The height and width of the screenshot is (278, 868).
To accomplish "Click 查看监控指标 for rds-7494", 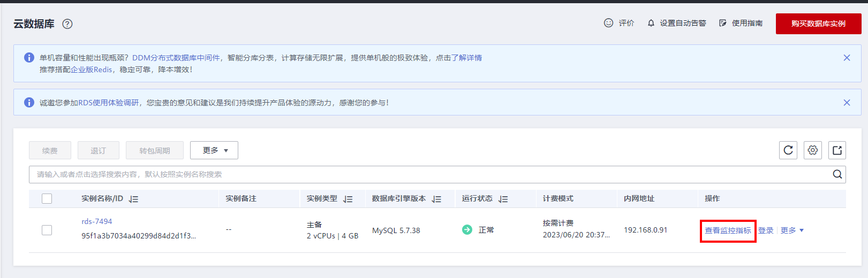I will pyautogui.click(x=728, y=230).
